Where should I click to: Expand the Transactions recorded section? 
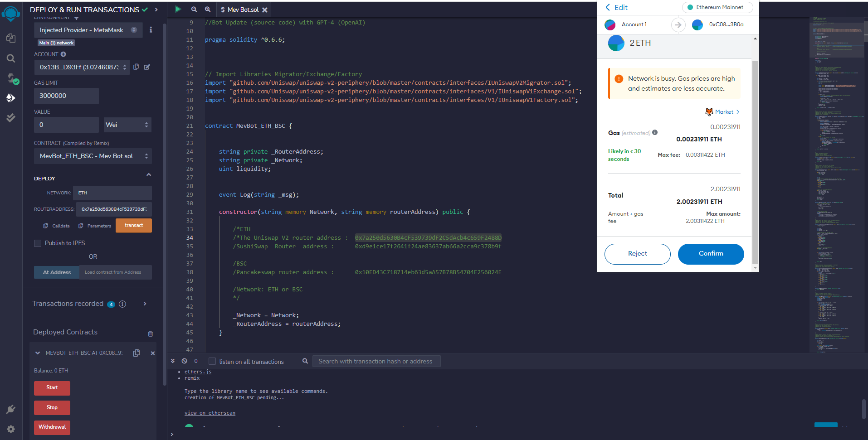(145, 304)
